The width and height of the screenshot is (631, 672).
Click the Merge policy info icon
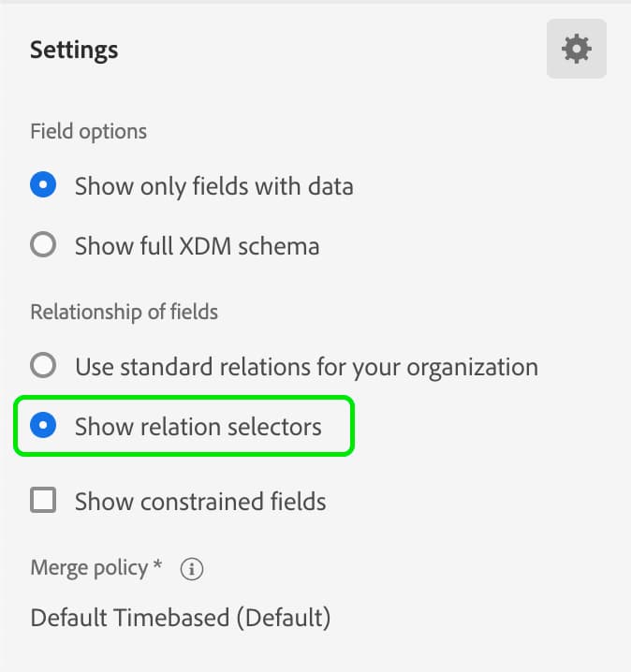coord(192,568)
